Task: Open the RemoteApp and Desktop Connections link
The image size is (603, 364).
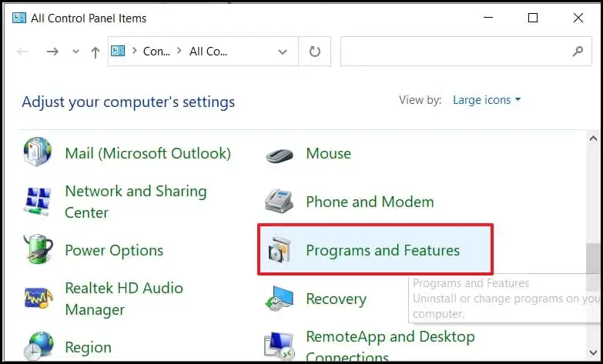Action: tap(390, 347)
